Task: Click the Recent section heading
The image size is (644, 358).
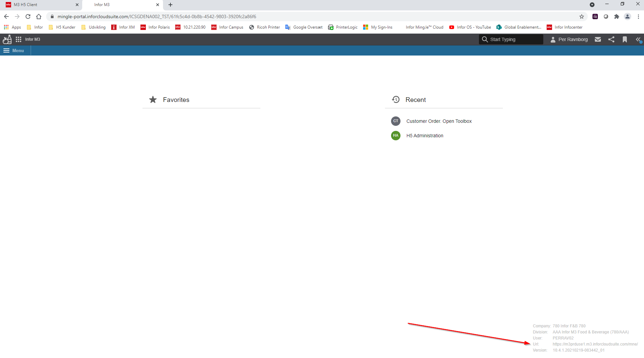Action: (x=416, y=100)
